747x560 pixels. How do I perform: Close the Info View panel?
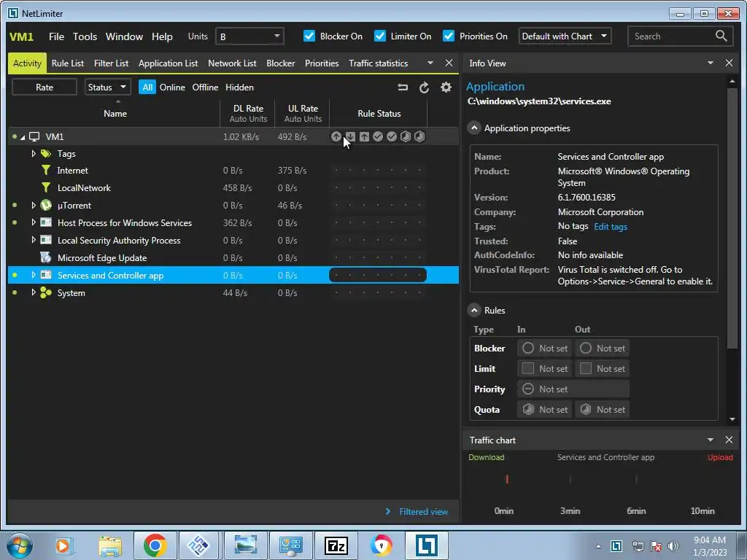pos(729,63)
